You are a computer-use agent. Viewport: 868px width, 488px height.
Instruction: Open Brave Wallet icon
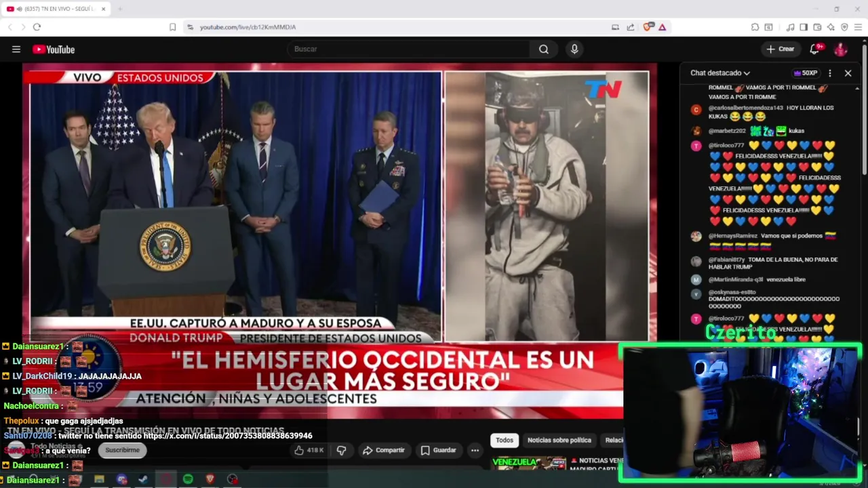[817, 27]
